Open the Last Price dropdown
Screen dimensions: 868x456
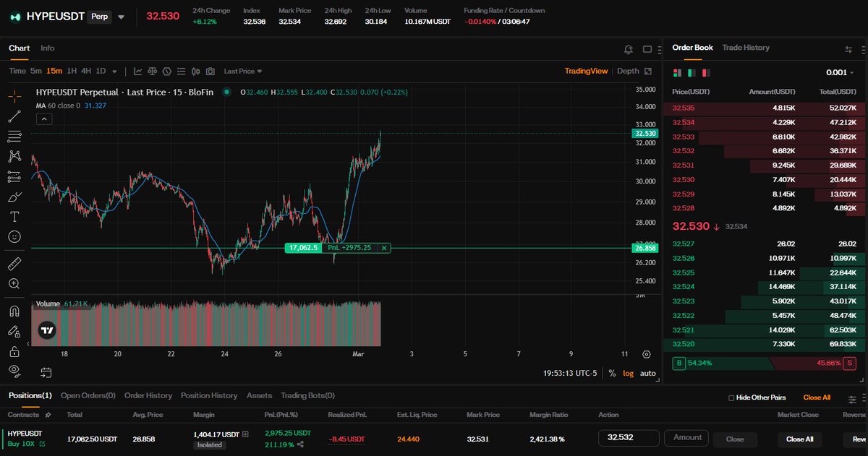point(243,72)
